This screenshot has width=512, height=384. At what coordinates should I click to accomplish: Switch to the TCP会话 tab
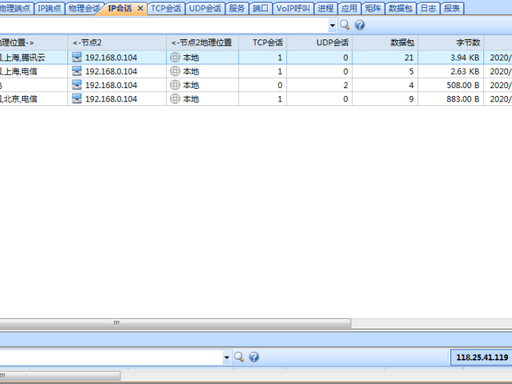(166, 8)
